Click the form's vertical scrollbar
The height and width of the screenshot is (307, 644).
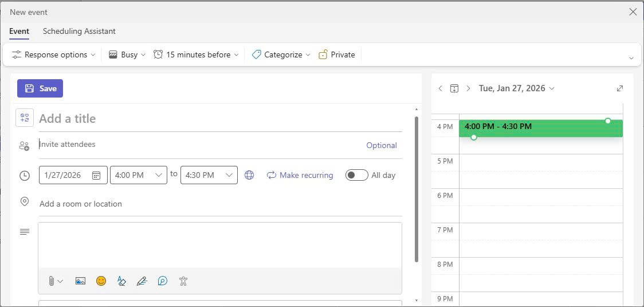(x=417, y=189)
